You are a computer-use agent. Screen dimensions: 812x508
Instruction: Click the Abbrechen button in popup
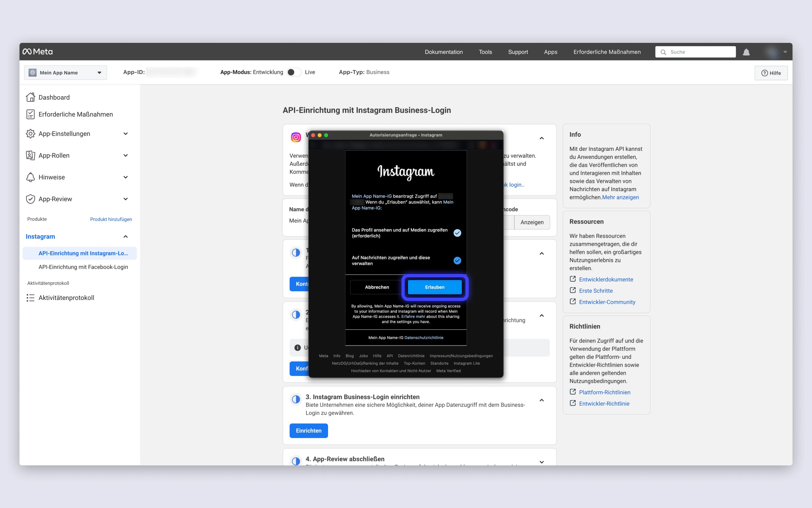[377, 287]
